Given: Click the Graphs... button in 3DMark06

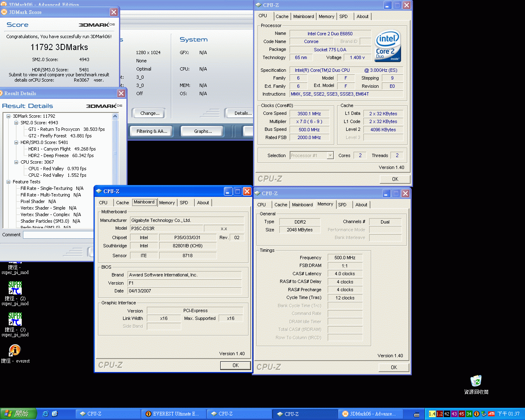Looking at the screenshot, I should [203, 131].
